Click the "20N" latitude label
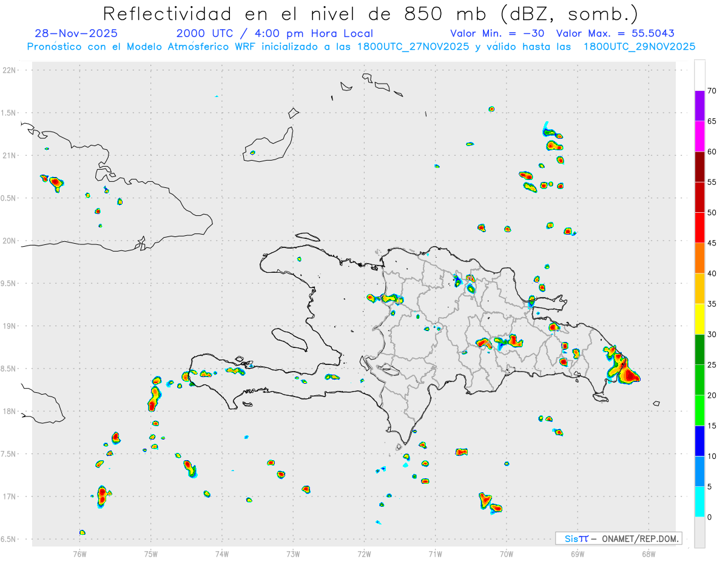 click(9, 241)
